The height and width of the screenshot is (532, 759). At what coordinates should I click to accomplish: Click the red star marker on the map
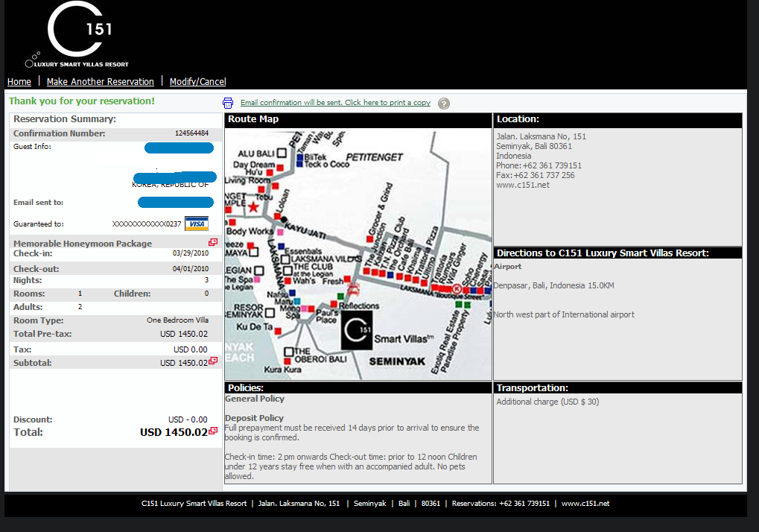coord(253,208)
